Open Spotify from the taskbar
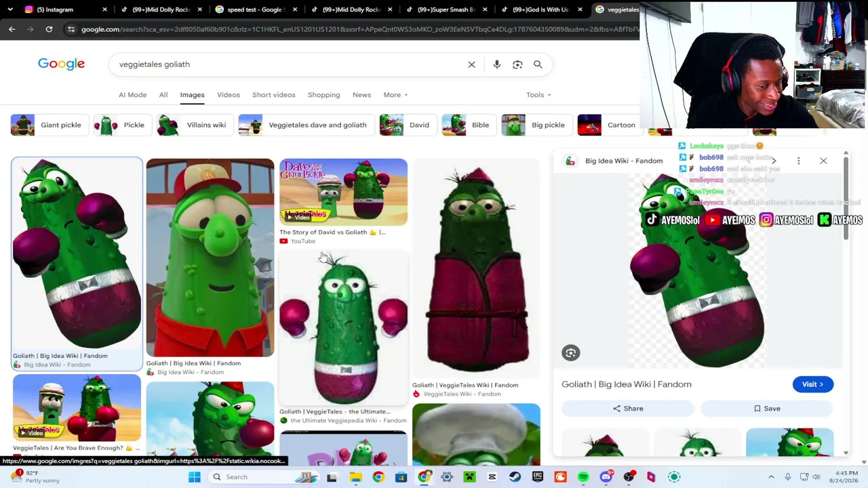The image size is (868, 488). pos(583,477)
